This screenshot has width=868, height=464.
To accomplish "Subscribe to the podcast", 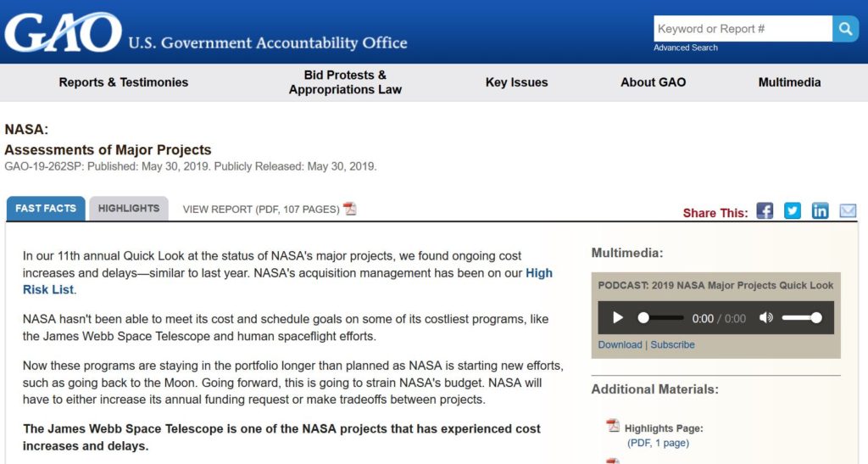I will [x=672, y=344].
